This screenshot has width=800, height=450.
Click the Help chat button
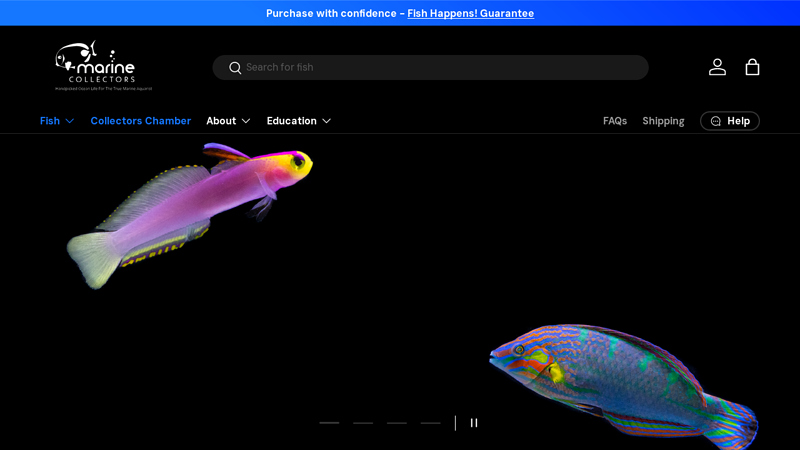(730, 121)
